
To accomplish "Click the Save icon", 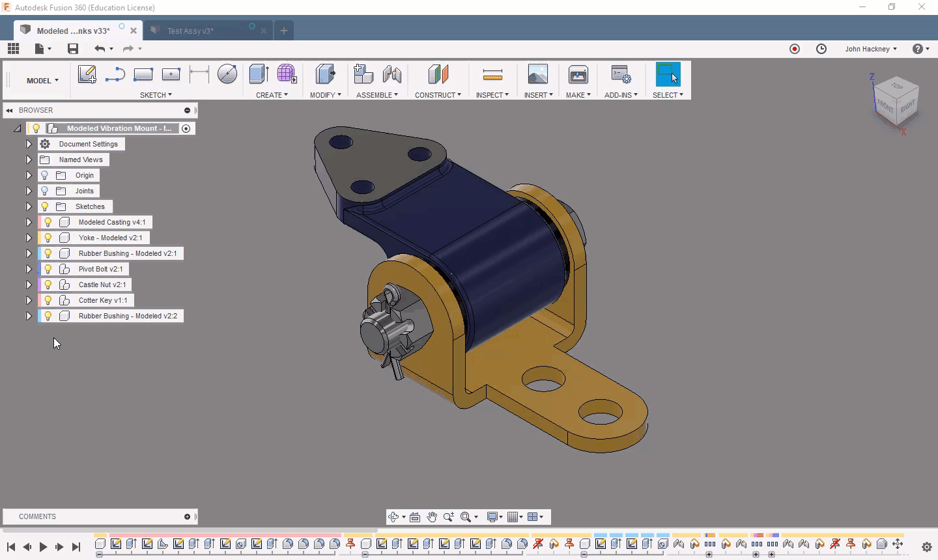I will [x=73, y=49].
